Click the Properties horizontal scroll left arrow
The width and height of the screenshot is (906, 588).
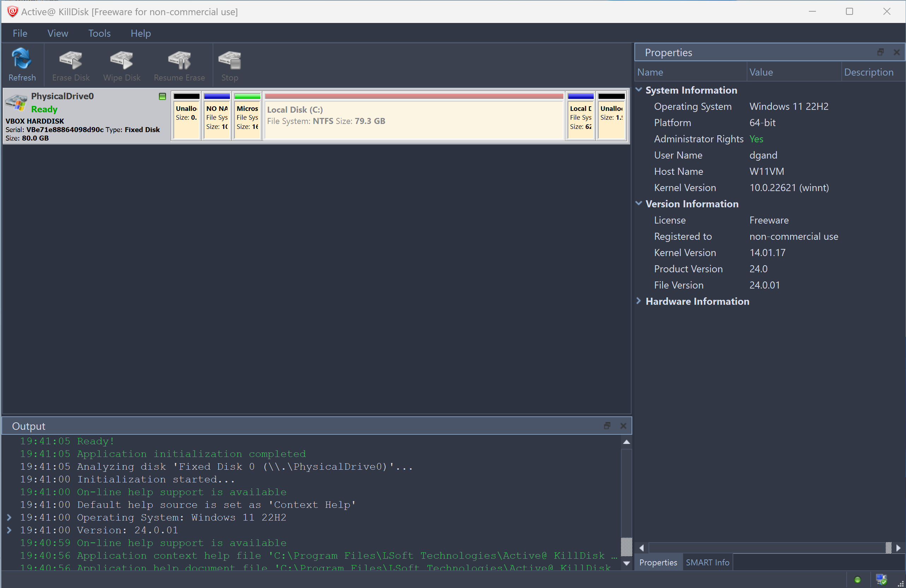[642, 548]
